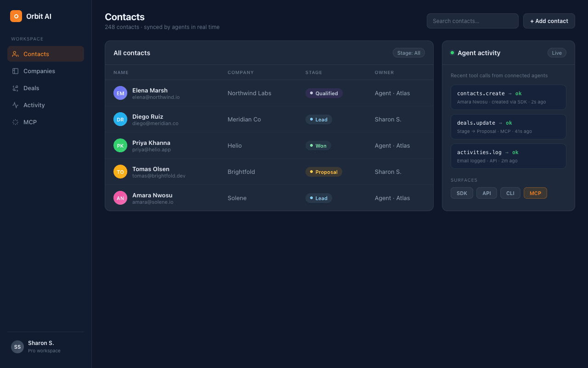Click the Proposal stage badge

tap(324, 172)
